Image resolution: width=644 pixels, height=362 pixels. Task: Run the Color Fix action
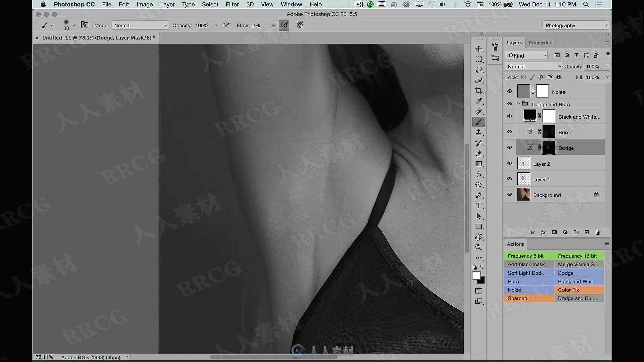click(579, 290)
